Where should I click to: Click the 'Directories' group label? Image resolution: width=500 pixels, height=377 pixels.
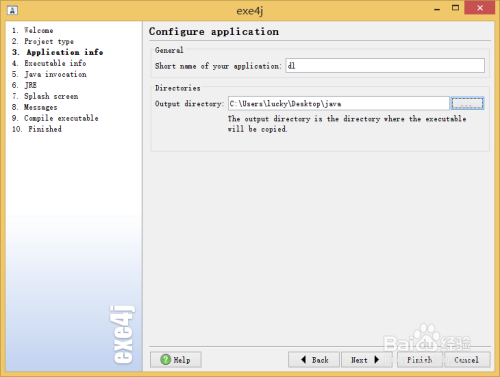click(x=178, y=88)
